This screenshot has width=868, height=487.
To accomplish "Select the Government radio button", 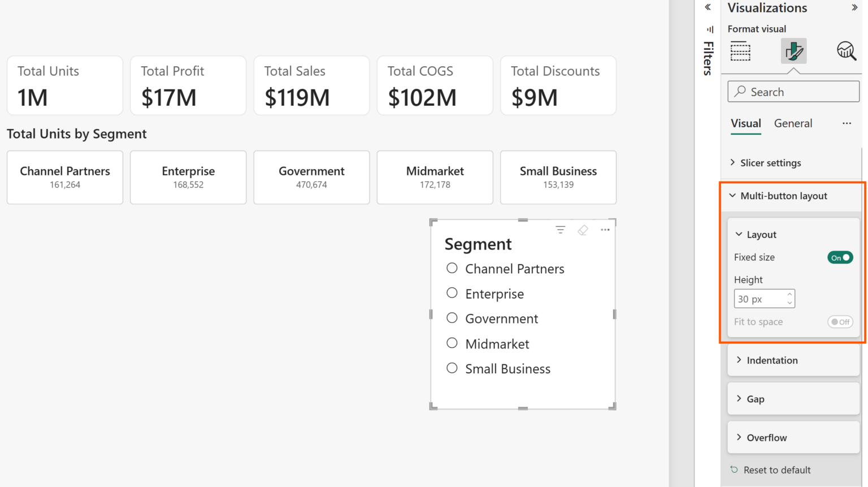I will click(452, 318).
